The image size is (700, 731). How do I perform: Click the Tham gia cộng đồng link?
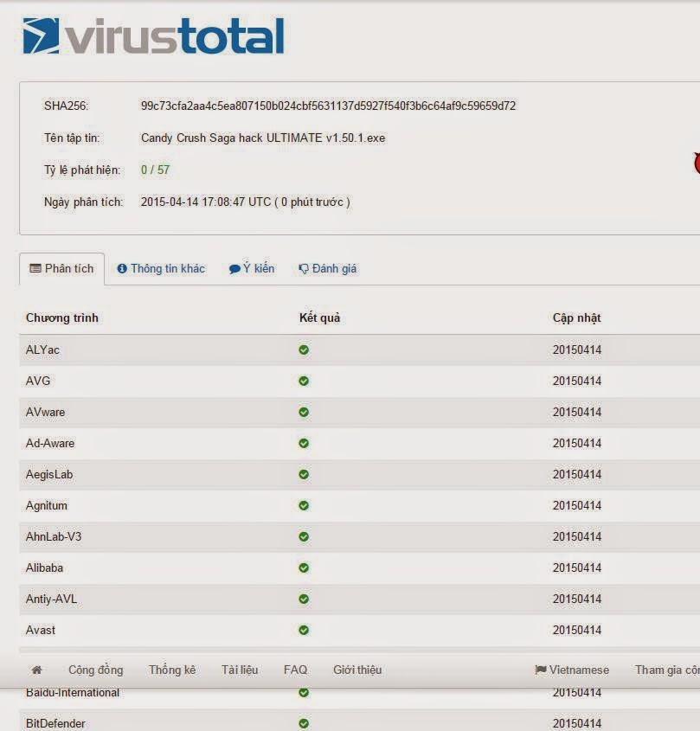(x=667, y=670)
